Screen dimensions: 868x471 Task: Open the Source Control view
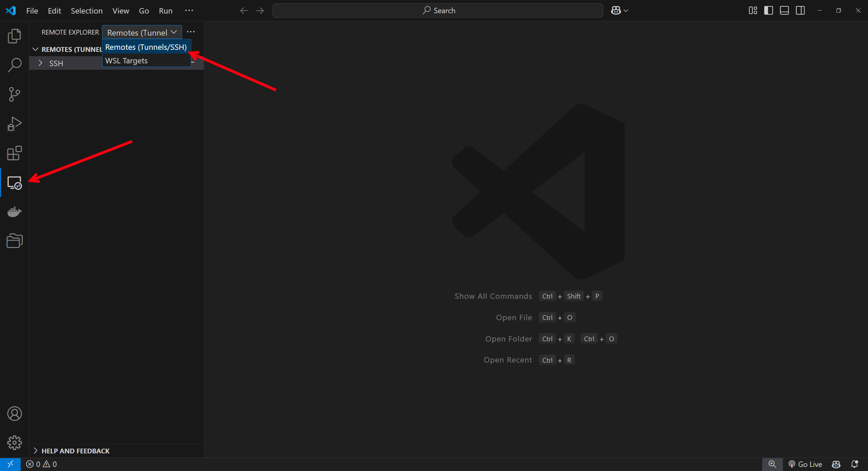pyautogui.click(x=14, y=95)
